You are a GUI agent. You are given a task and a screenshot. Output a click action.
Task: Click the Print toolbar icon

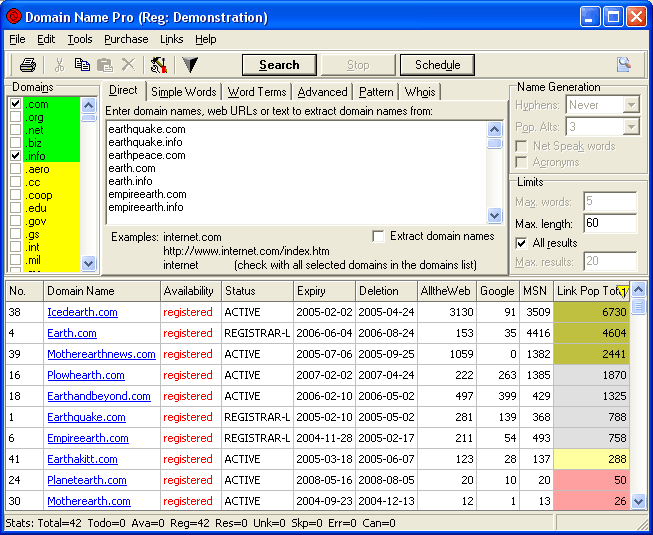[28, 65]
